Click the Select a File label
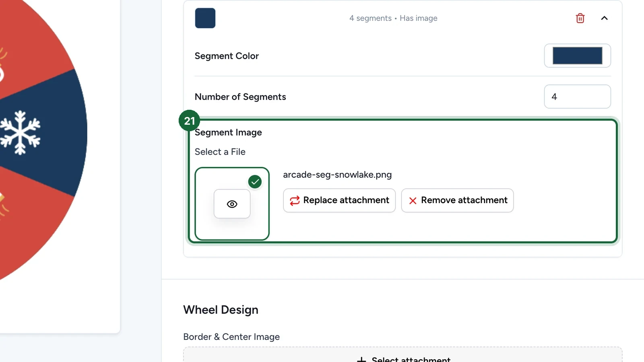644x362 pixels. [220, 152]
